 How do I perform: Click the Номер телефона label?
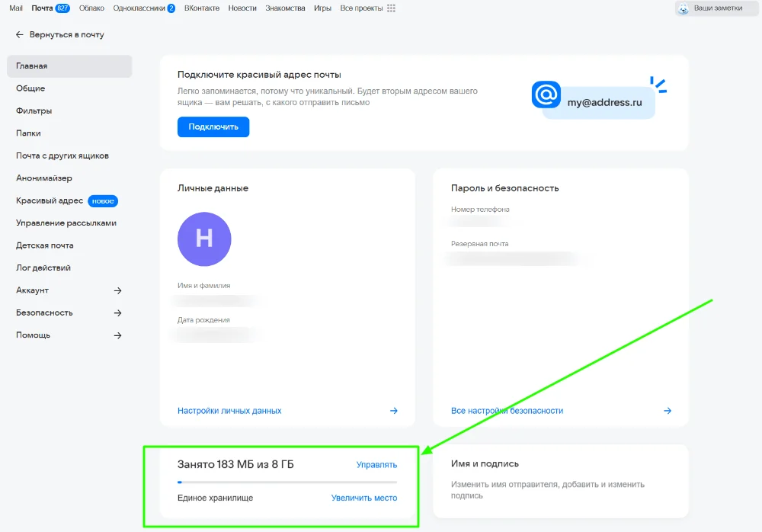[480, 210]
